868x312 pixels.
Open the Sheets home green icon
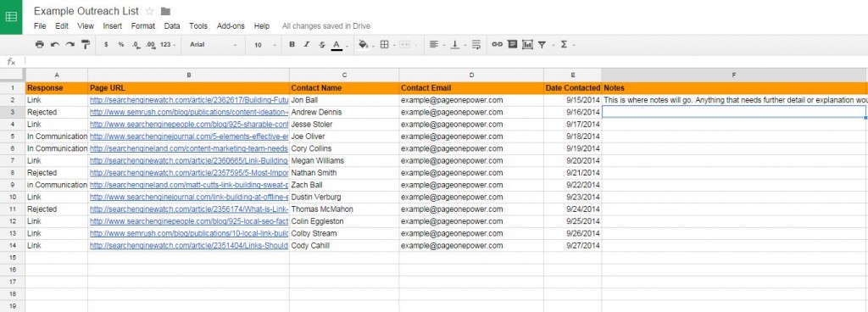(x=11, y=17)
